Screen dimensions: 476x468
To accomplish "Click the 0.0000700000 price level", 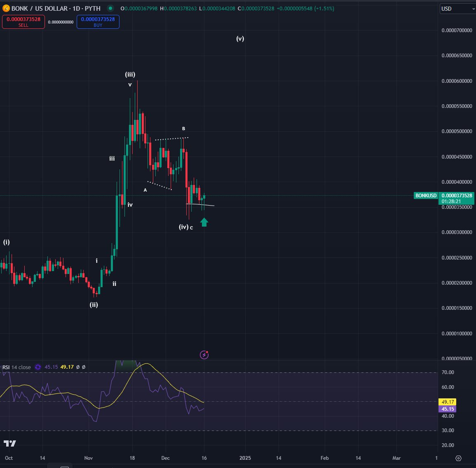I will point(457,30).
